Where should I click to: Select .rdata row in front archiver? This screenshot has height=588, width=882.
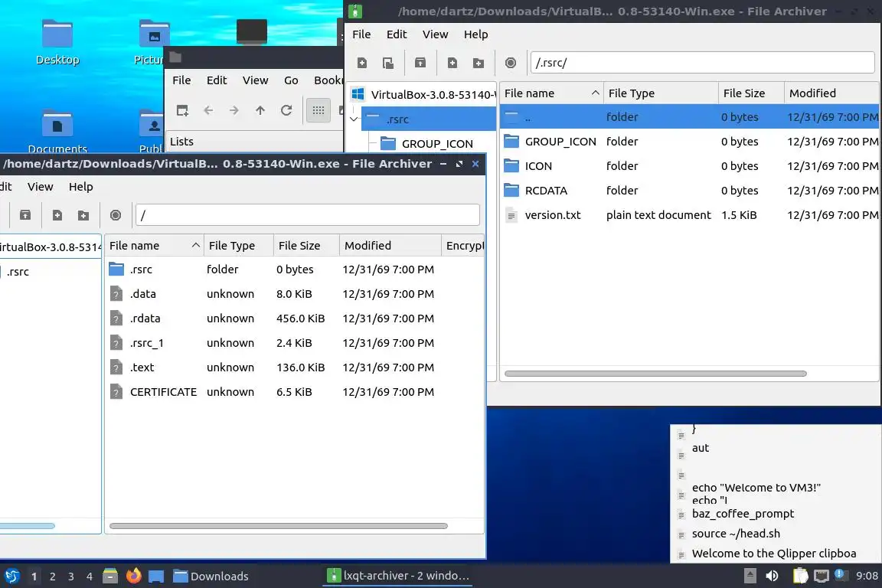click(x=294, y=318)
